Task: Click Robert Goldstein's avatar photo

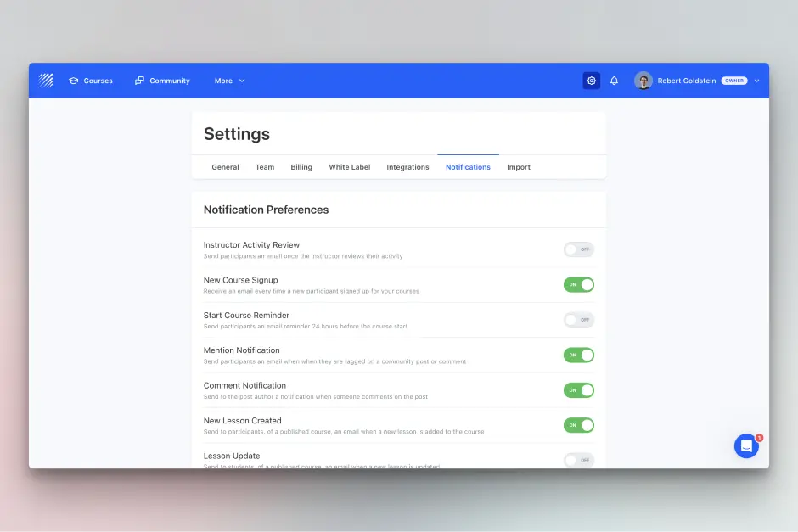Action: click(643, 81)
